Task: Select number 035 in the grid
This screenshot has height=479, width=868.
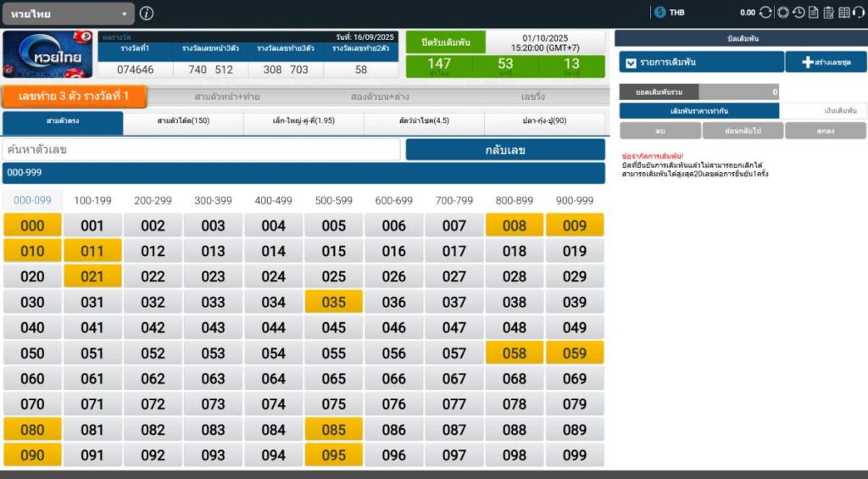Action: pyautogui.click(x=333, y=303)
